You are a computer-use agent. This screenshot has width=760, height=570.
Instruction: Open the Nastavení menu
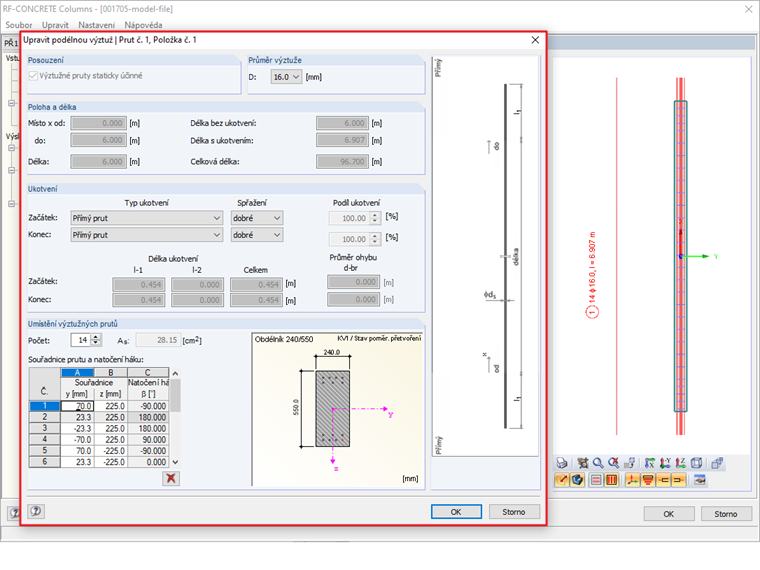(x=96, y=25)
